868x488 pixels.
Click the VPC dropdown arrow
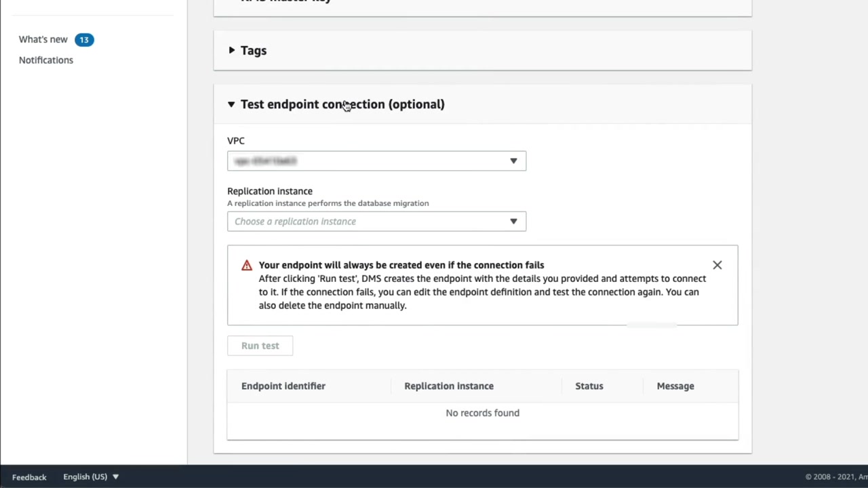pyautogui.click(x=513, y=161)
